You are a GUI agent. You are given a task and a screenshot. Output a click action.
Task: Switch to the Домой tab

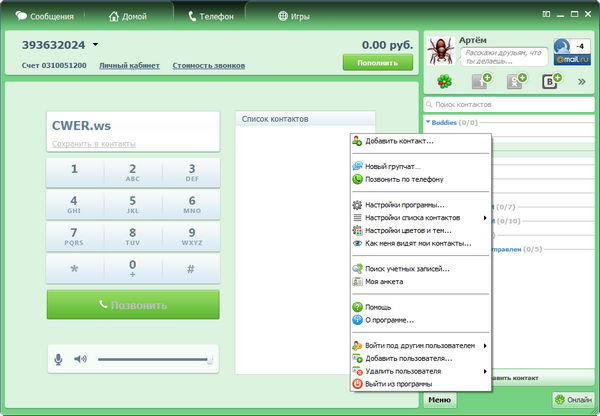click(x=128, y=16)
